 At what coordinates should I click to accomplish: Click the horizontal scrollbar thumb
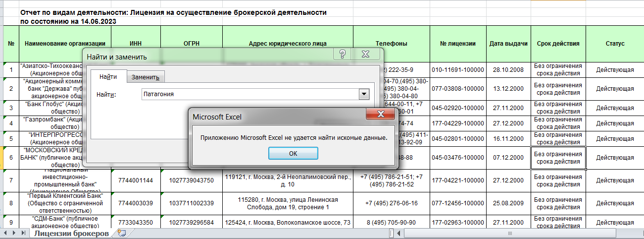click(509, 233)
